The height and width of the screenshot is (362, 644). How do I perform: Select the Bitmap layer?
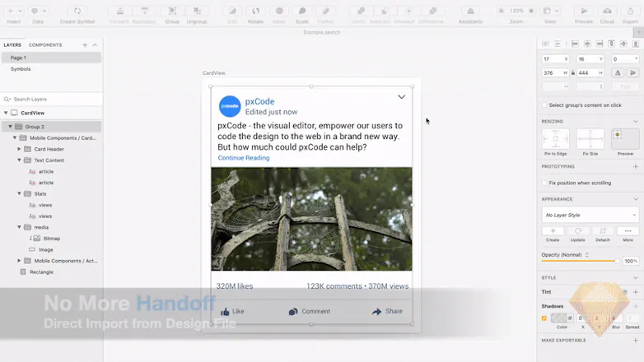(51, 239)
